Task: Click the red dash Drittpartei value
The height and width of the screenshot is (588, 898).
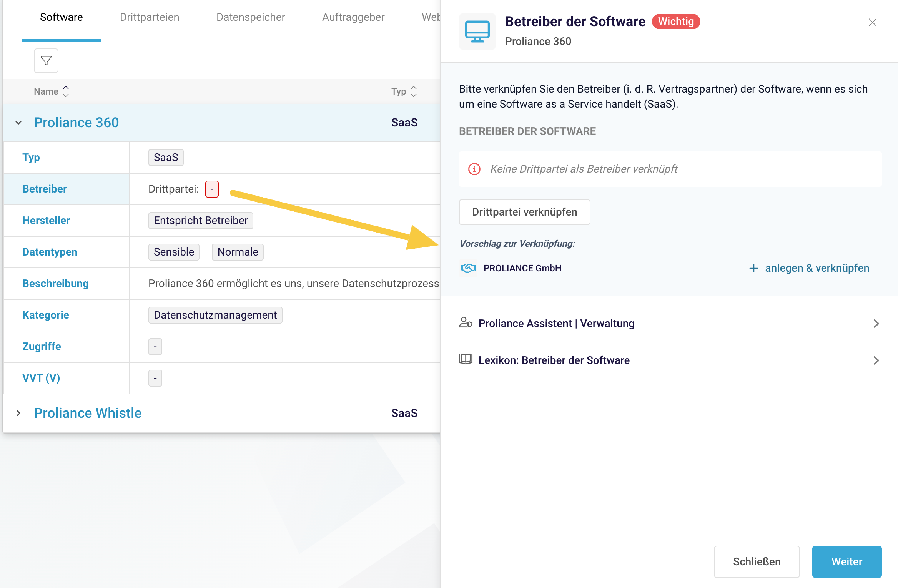Action: pyautogui.click(x=212, y=189)
